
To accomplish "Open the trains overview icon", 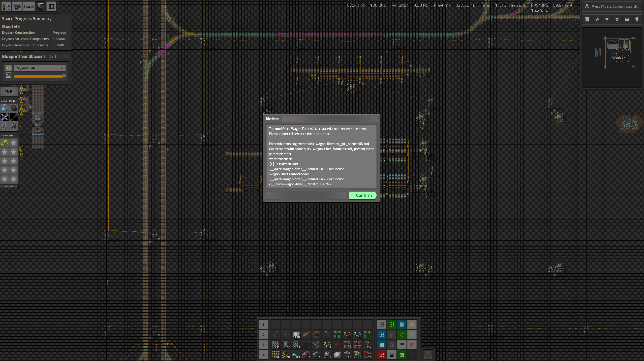I will pyautogui.click(x=627, y=19).
